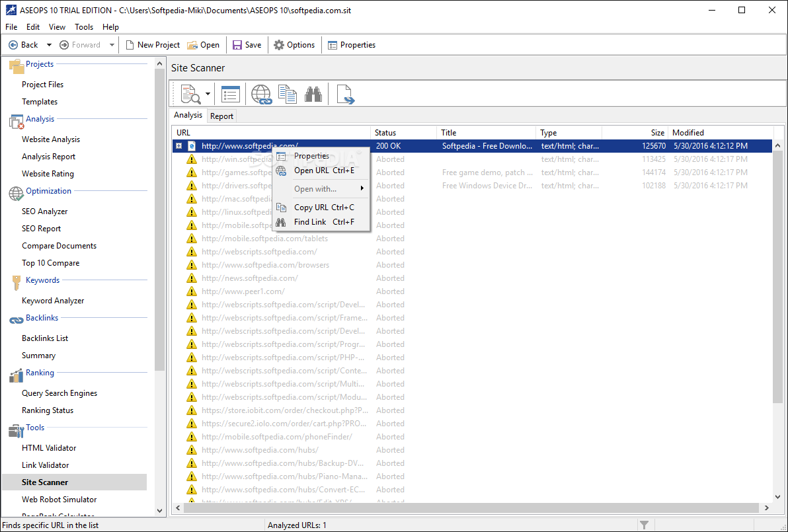Select the Analysis tab
788x532 pixels.
[x=188, y=115]
